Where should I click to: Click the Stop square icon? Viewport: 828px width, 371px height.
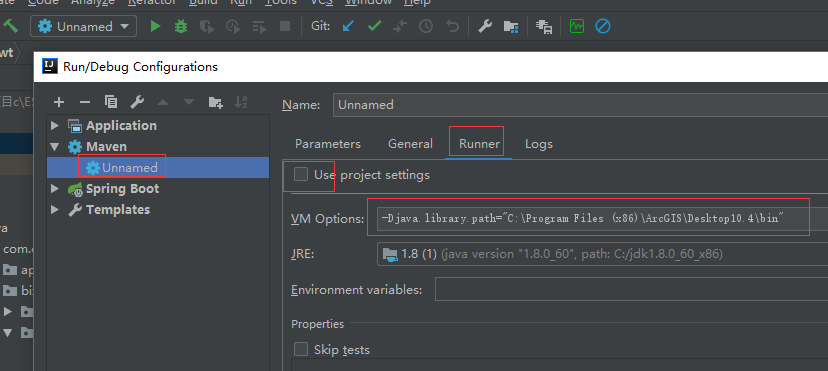tap(285, 26)
